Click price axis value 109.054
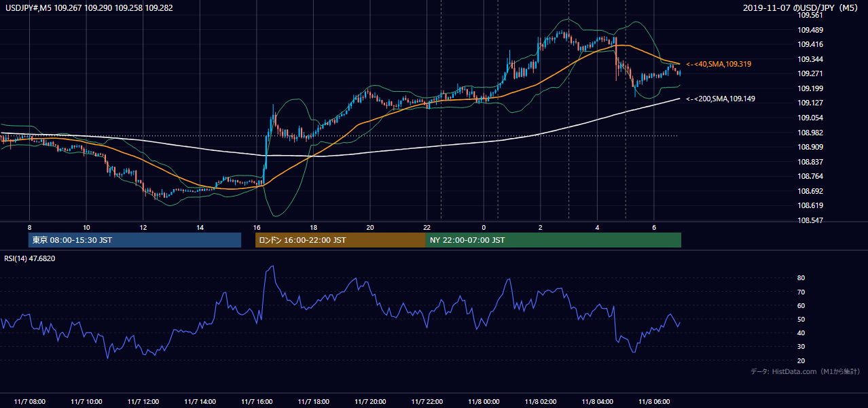Viewport: 868px width, 408px height. [x=810, y=118]
